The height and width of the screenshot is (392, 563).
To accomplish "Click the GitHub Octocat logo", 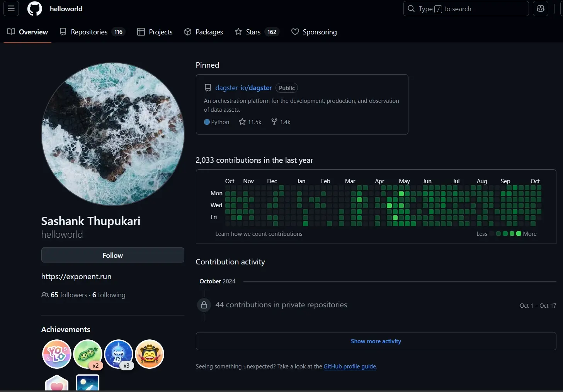I will click(34, 9).
